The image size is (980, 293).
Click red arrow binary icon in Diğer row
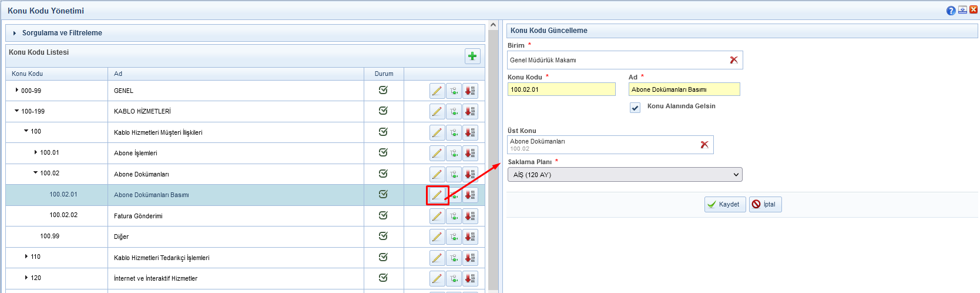tap(470, 237)
